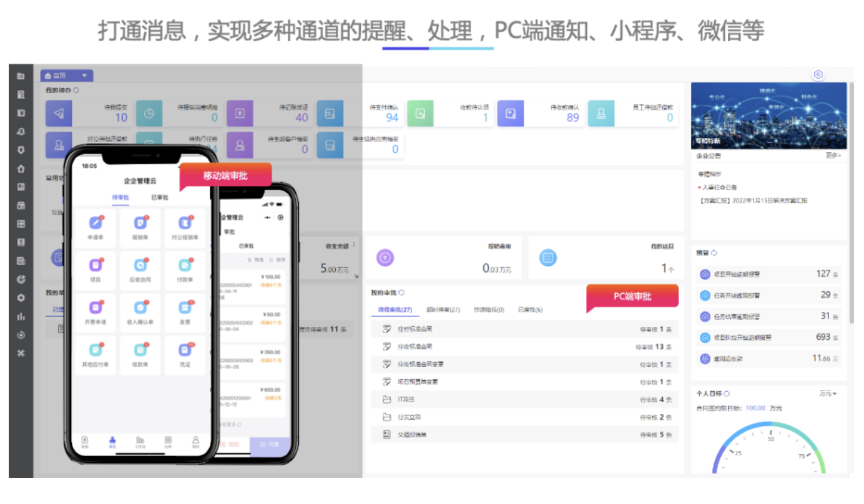The height and width of the screenshot is (504, 864).
Task: Click the settings gear icon at top right
Action: pos(818,75)
